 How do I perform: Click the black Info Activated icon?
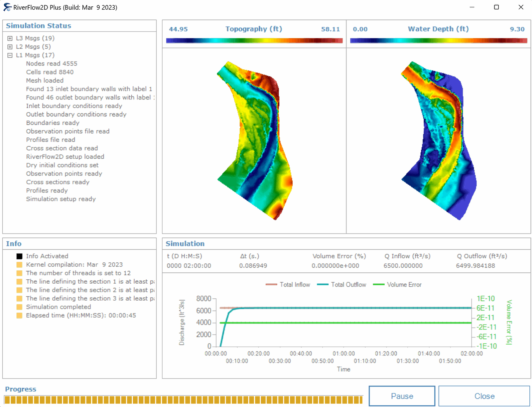point(19,256)
